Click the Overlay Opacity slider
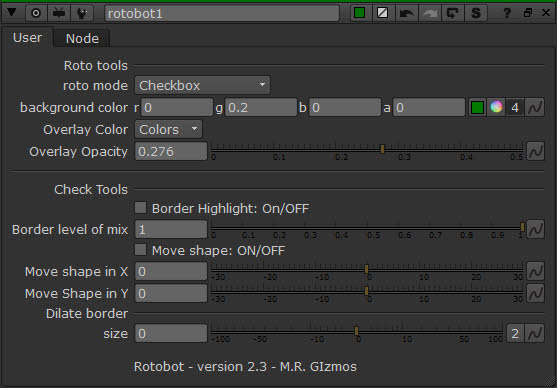 coord(367,151)
